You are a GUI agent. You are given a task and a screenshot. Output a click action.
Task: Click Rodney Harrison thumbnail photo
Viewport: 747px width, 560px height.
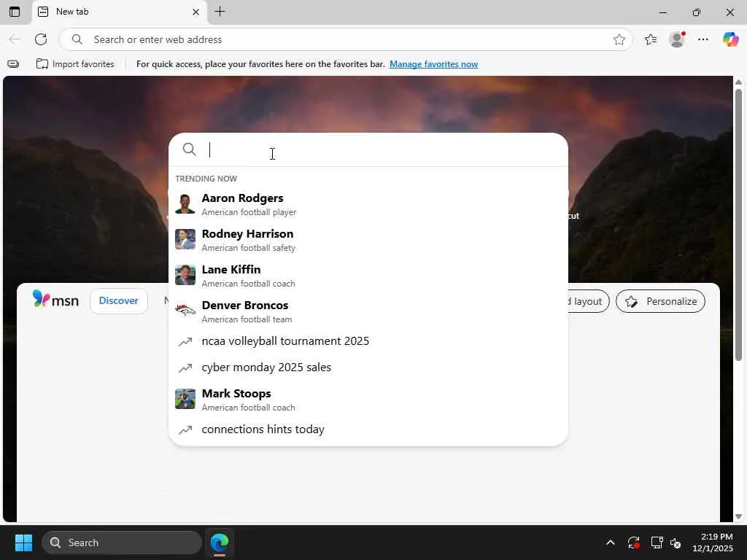185,239
